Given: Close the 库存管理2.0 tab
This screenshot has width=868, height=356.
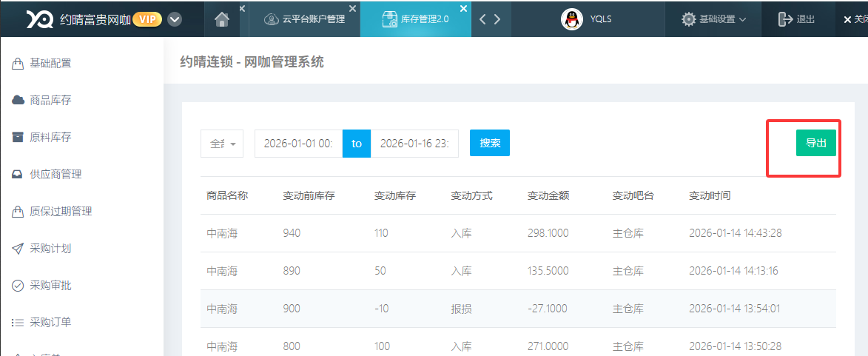Looking at the screenshot, I should coord(464,8).
